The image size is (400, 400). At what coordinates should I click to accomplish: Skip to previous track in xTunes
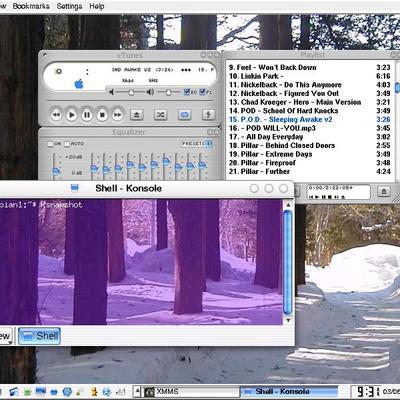pyautogui.click(x=56, y=115)
